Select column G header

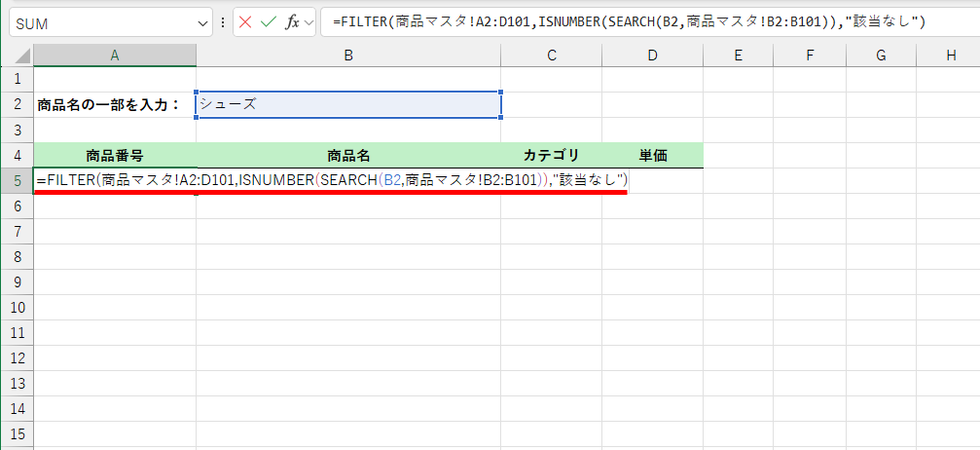[x=881, y=56]
